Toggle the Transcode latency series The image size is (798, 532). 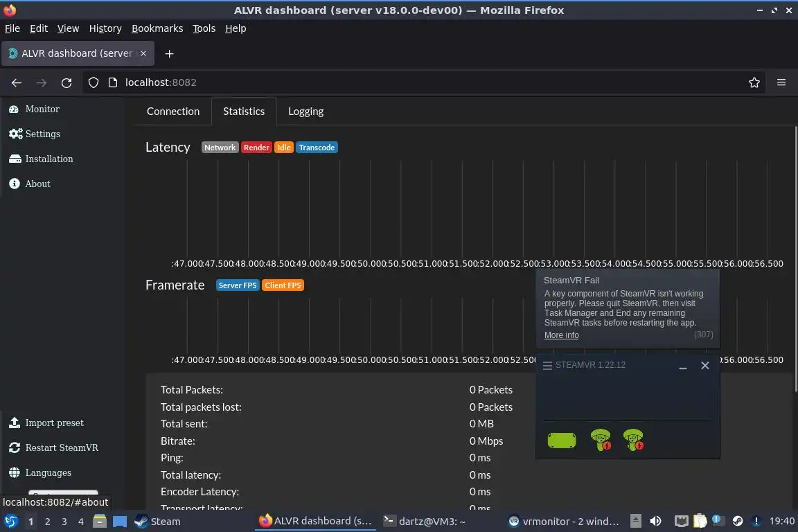(x=317, y=148)
